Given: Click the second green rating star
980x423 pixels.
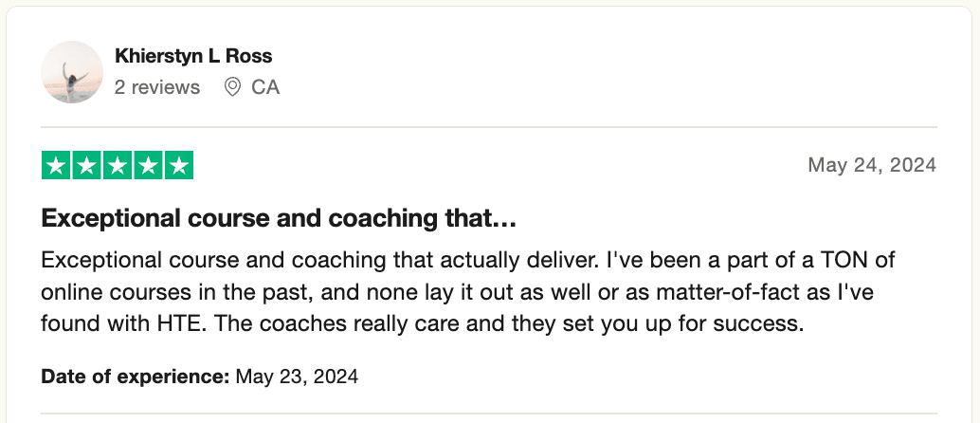Looking at the screenshot, I should (87, 165).
